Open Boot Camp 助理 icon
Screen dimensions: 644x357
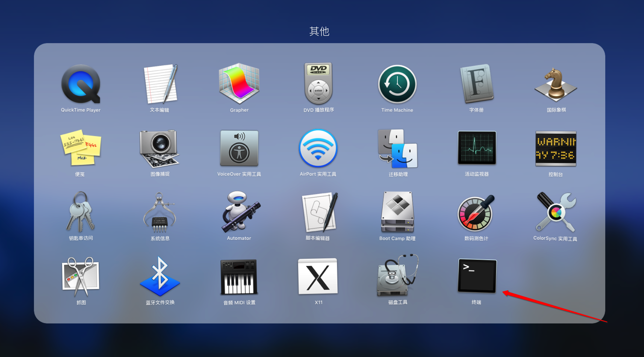tap(397, 212)
